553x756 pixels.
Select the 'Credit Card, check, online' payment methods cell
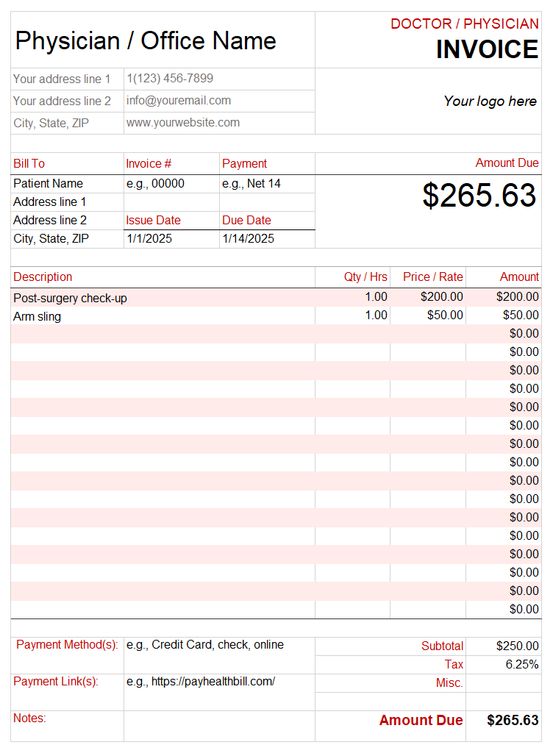(205, 645)
